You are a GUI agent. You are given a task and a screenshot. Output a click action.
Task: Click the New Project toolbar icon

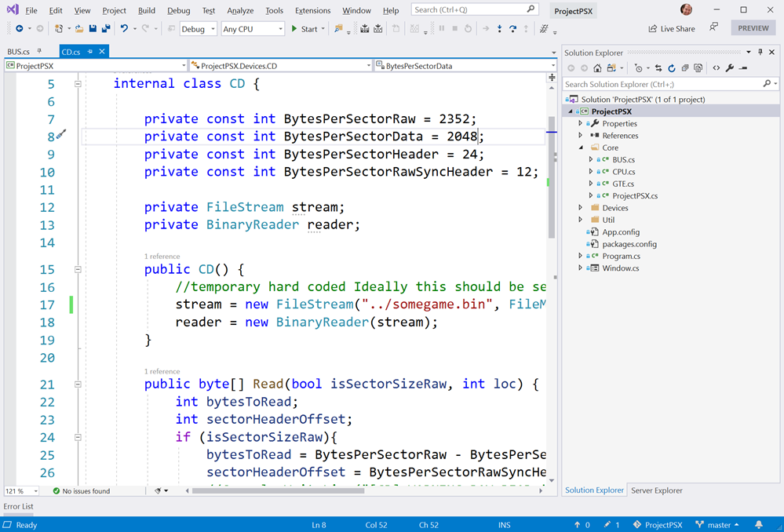(x=59, y=28)
